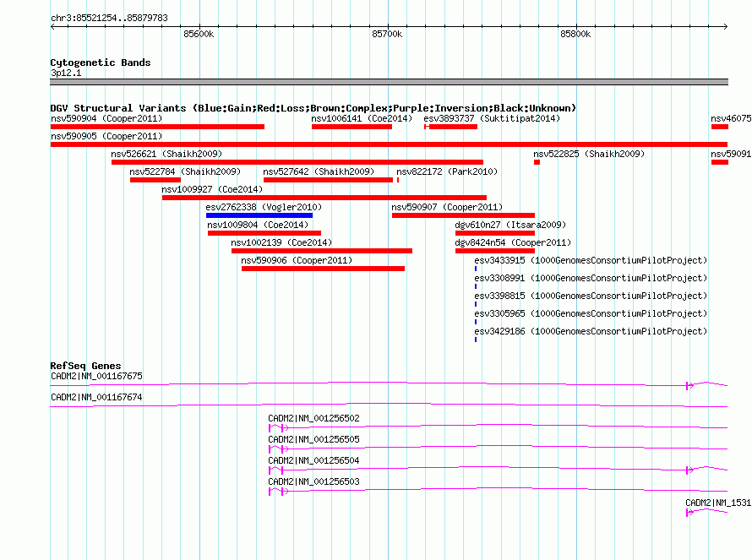Open the CADM2|NM_001167675 transcript label
Viewport: 752px width, 560px height.
point(96,376)
